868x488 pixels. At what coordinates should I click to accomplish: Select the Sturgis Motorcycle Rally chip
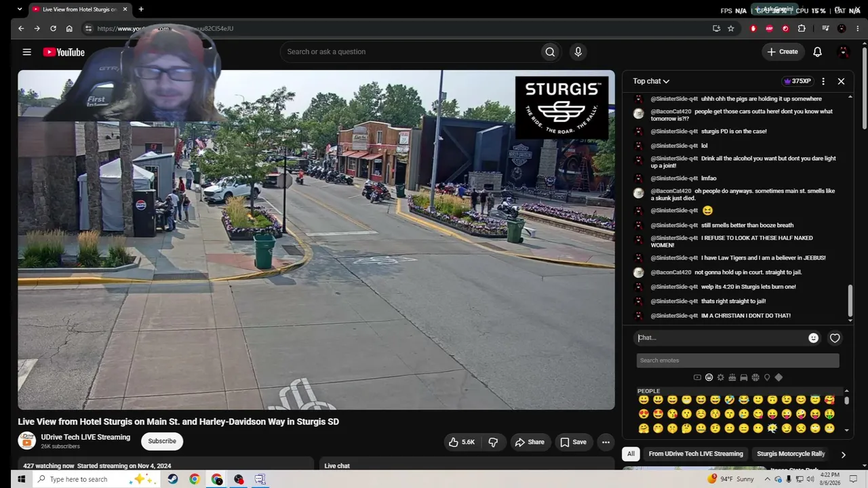[x=791, y=454]
